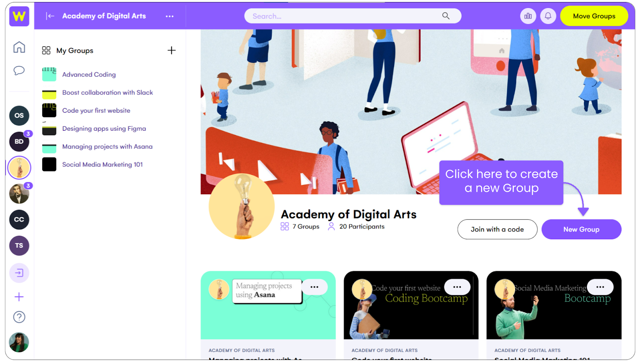Open the Home icon in left rail
The width and height of the screenshot is (644, 362).
click(19, 47)
